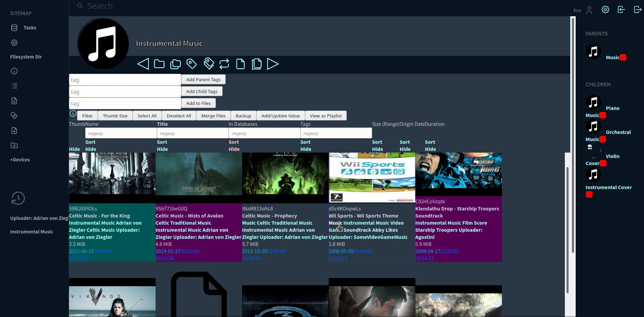Hide the Title column

point(162,149)
